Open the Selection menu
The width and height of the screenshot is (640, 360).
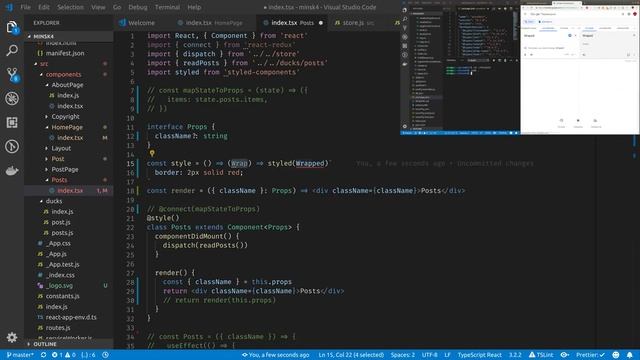point(70,7)
